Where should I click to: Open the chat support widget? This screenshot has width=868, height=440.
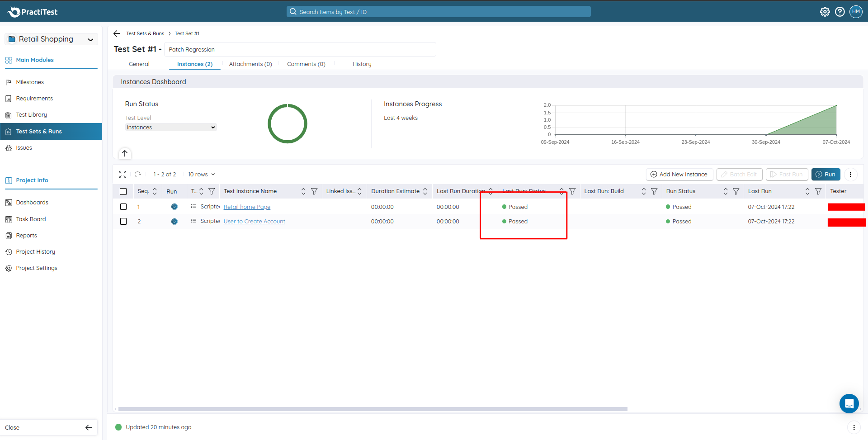pos(849,403)
